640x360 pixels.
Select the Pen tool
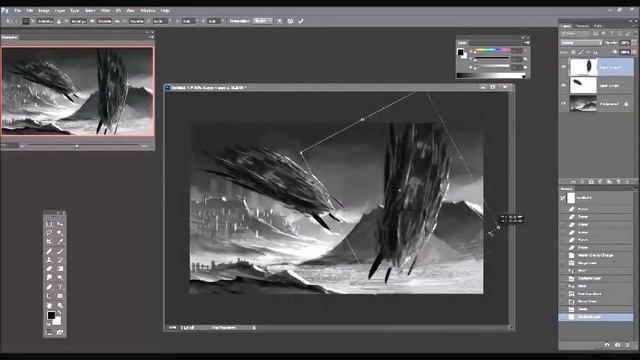pyautogui.click(x=49, y=287)
